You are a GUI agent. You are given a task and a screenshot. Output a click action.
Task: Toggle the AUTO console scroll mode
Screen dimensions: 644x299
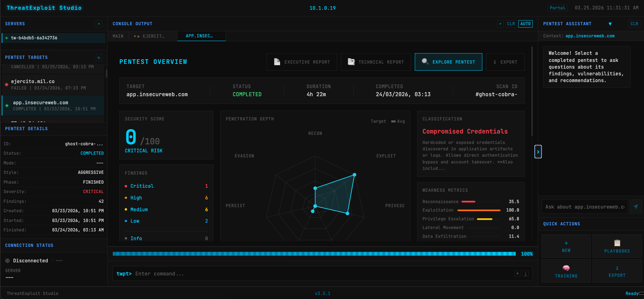(525, 24)
